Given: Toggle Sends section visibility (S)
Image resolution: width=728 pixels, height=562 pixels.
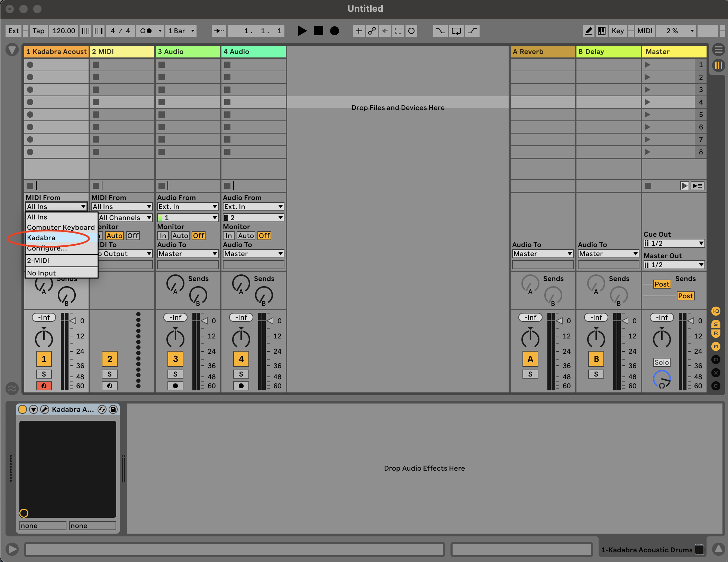Looking at the screenshot, I should click(x=716, y=324).
